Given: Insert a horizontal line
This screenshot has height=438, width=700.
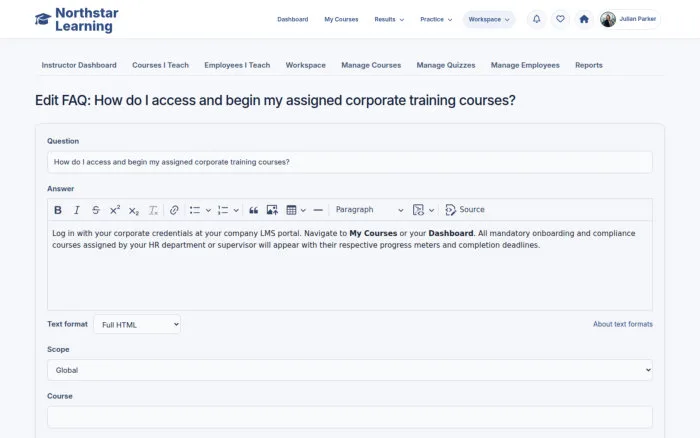Looking at the screenshot, I should [318, 210].
